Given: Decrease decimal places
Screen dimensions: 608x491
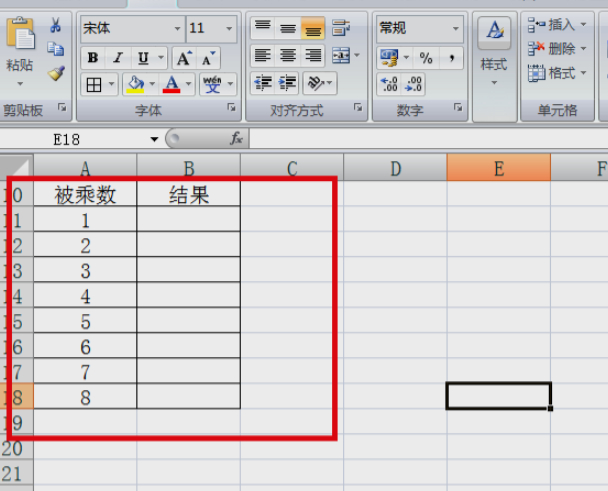Looking at the screenshot, I should point(413,84).
